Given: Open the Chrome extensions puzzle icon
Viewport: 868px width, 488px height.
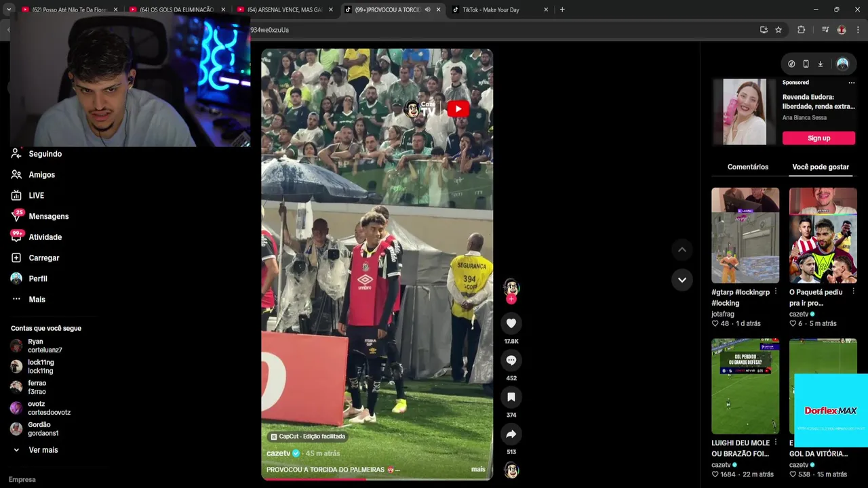Looking at the screenshot, I should tap(801, 30).
